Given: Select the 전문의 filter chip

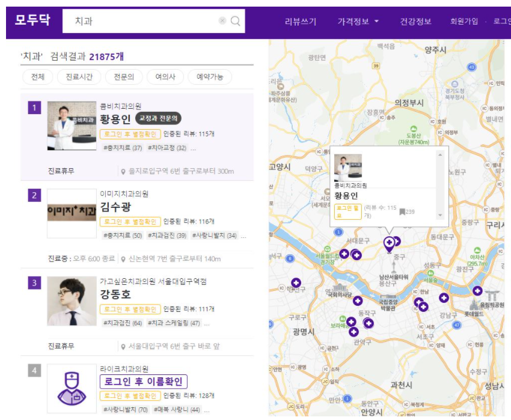Looking at the screenshot, I should click(x=124, y=77).
